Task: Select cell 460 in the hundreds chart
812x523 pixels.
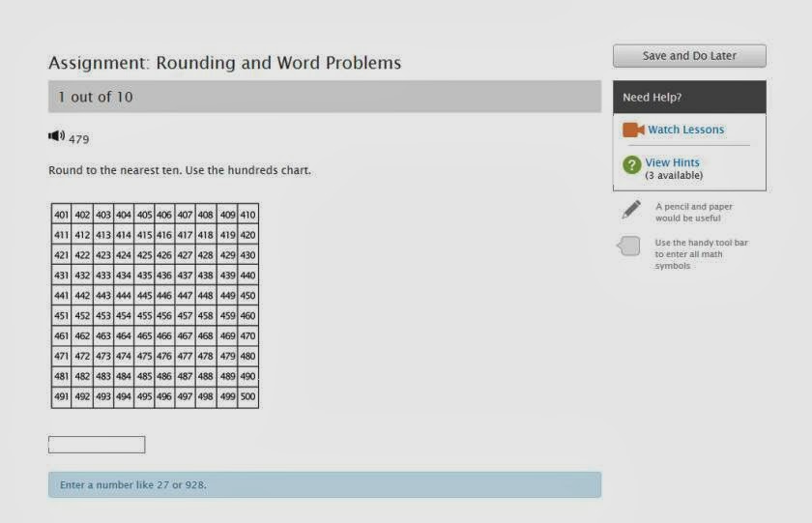Action: [x=248, y=316]
